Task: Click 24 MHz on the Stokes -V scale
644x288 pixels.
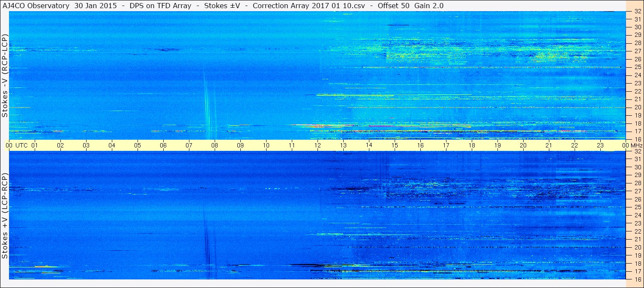Action: pyautogui.click(x=637, y=75)
